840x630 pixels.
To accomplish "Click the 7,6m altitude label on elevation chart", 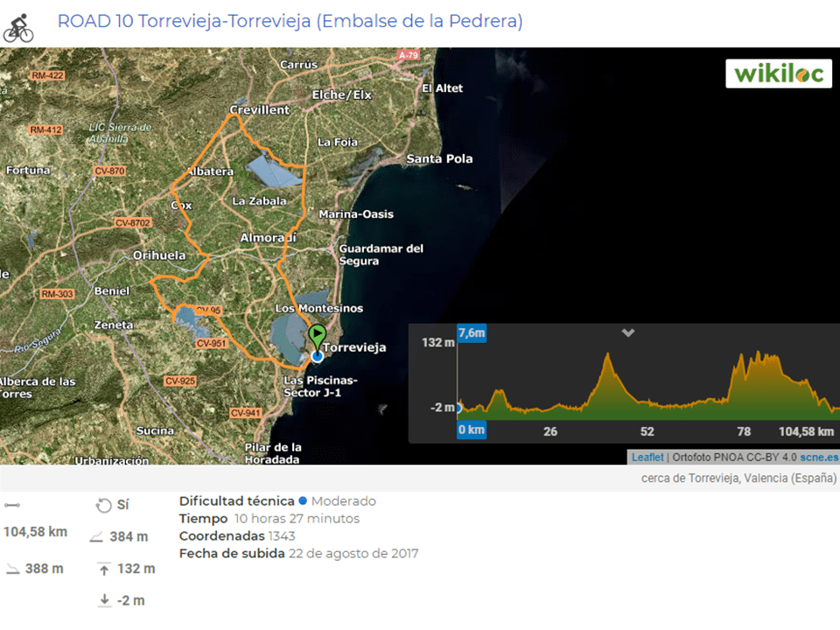I will [x=472, y=333].
